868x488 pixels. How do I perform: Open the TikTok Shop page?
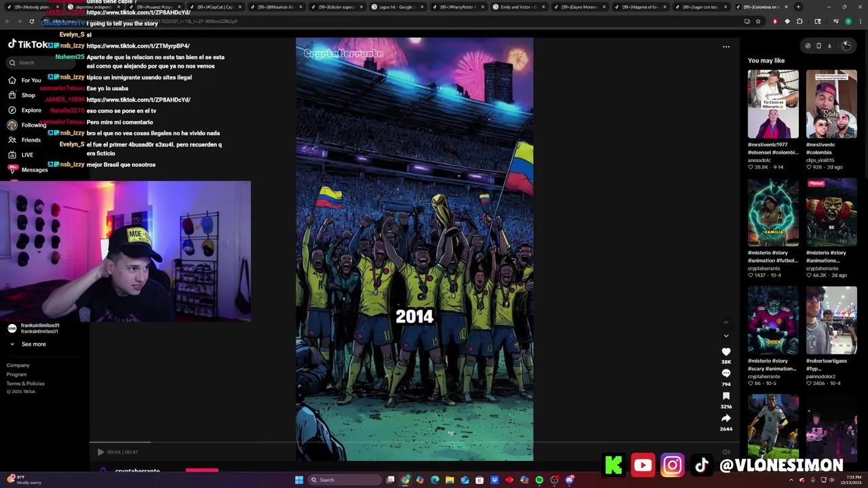[22, 95]
